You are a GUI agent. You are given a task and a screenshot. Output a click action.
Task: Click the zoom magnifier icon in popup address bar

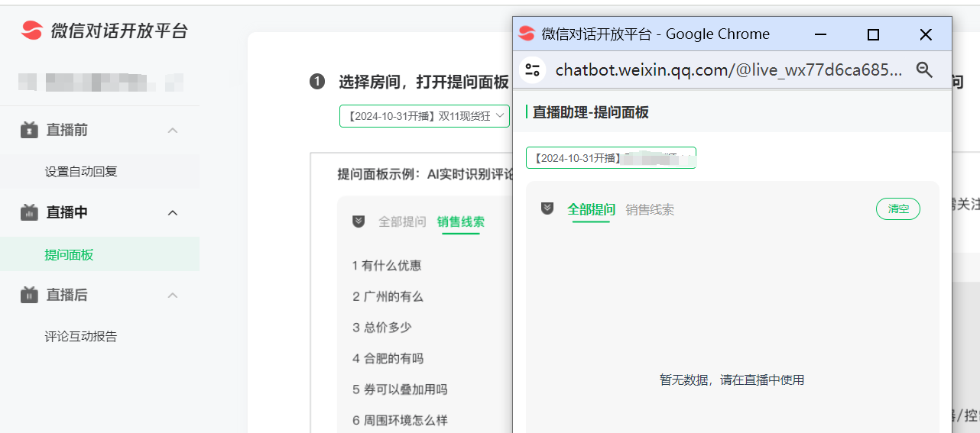click(924, 70)
